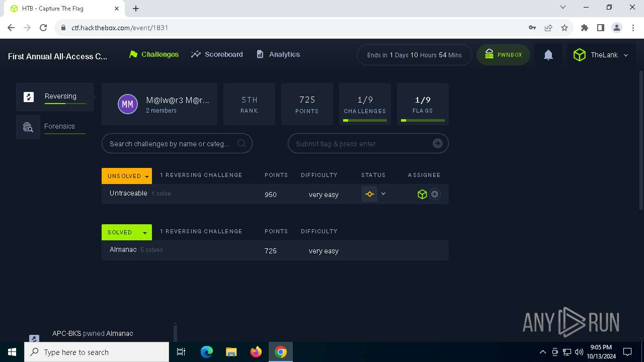Open the Chrome profile icon

pyautogui.click(x=617, y=28)
